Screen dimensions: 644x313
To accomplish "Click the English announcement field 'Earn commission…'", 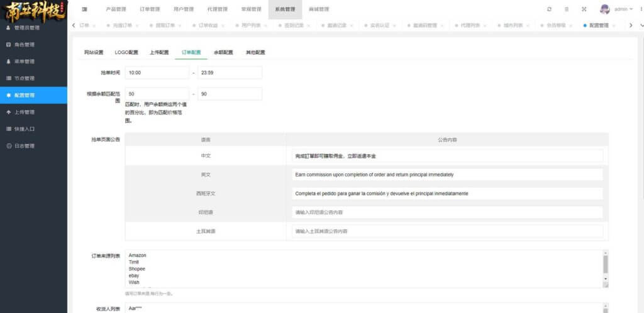I will [447, 174].
